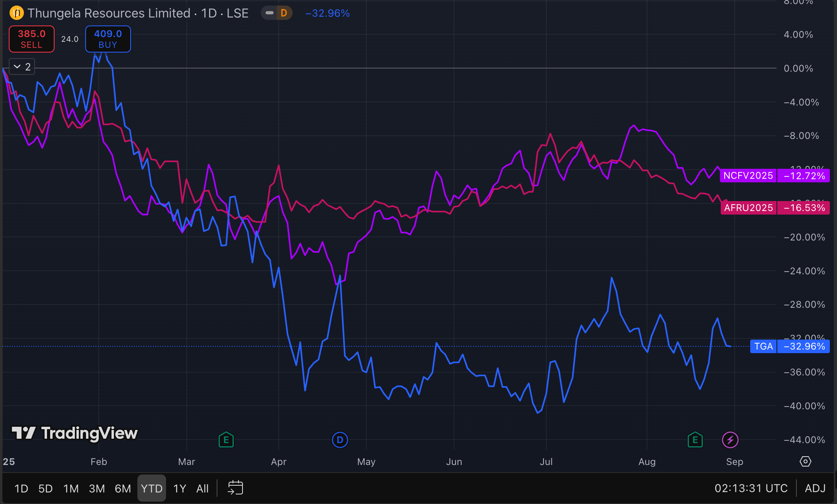This screenshot has width=837, height=504.
Task: Click the earnings marker in late August
Action: coord(695,440)
